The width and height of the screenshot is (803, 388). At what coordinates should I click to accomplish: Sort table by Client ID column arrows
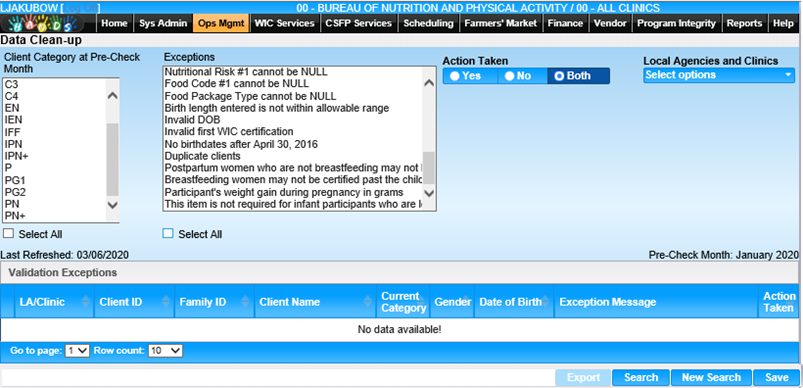point(165,302)
